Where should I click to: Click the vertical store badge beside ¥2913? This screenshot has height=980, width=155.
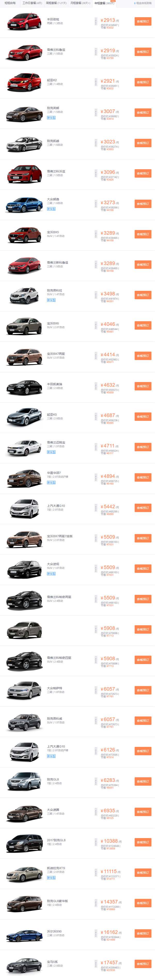[96, 21]
